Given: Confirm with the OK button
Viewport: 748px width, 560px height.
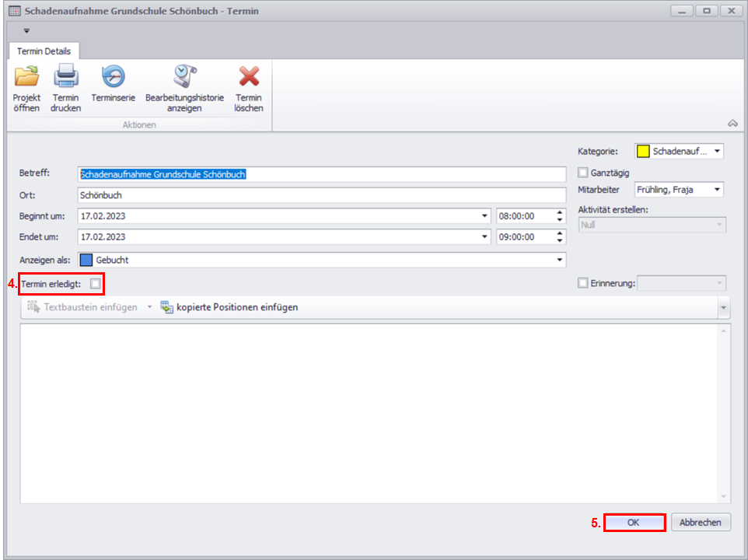Looking at the screenshot, I should [634, 523].
